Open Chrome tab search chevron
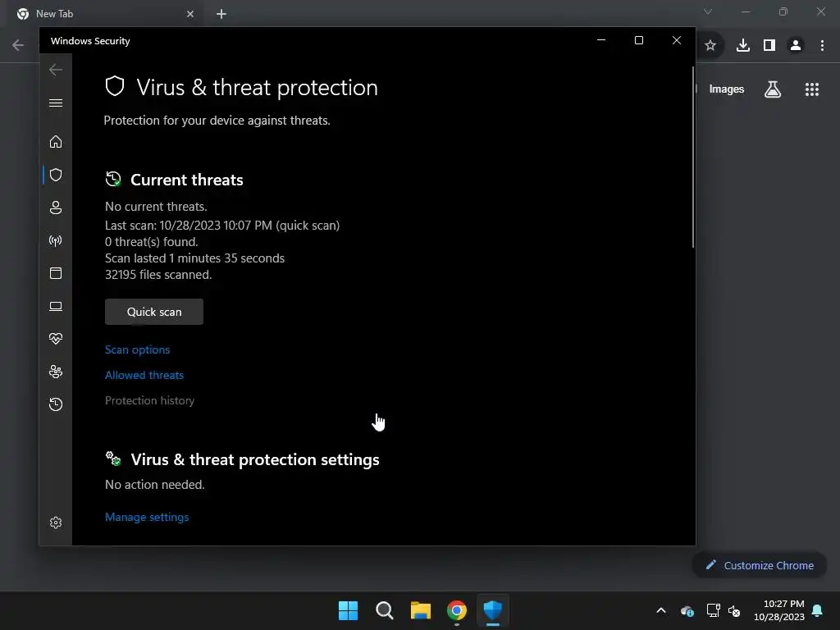This screenshot has height=630, width=840. 708,11
